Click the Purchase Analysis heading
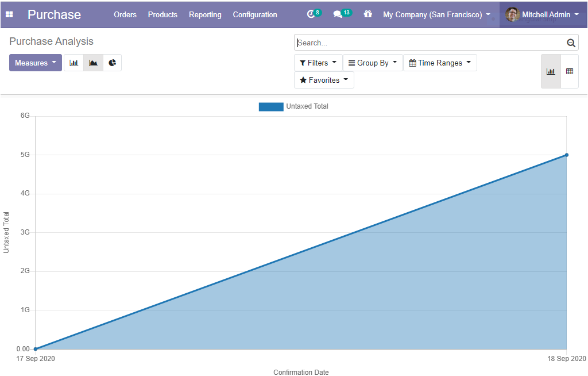 51,41
